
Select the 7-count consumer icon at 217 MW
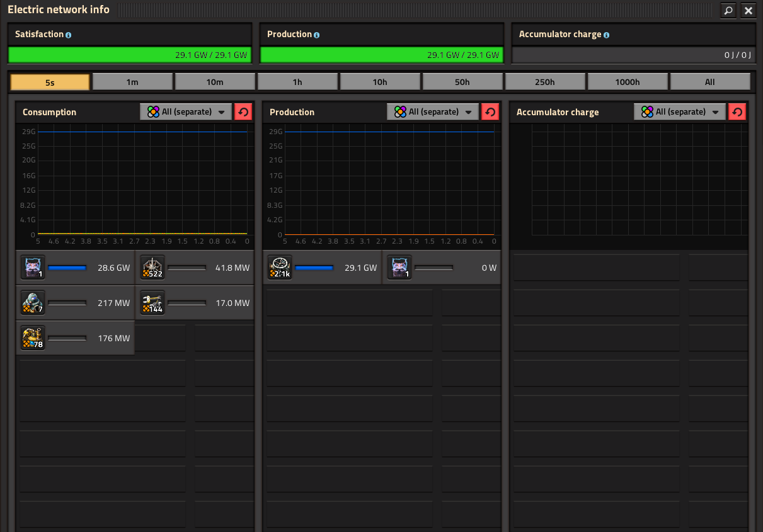click(33, 303)
